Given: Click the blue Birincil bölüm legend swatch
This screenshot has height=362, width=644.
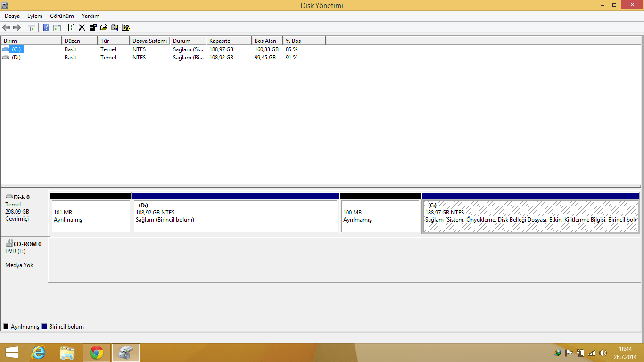Looking at the screenshot, I should [44, 327].
